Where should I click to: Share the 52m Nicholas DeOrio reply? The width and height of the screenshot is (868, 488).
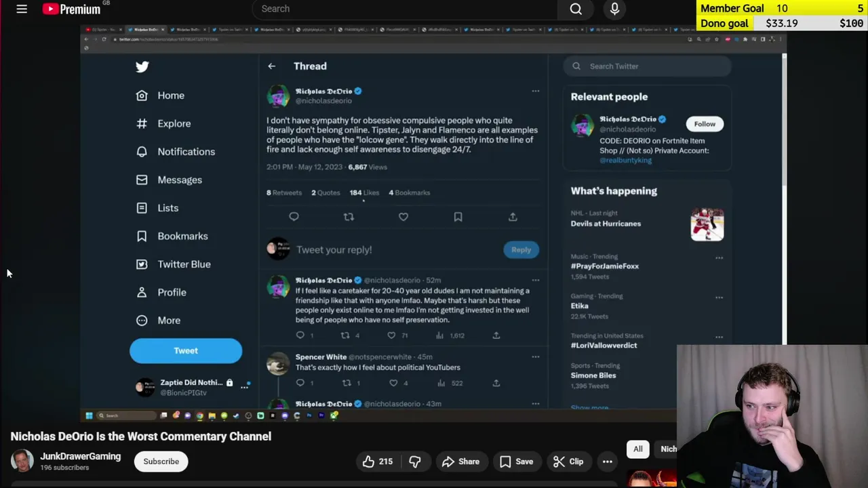click(x=496, y=335)
